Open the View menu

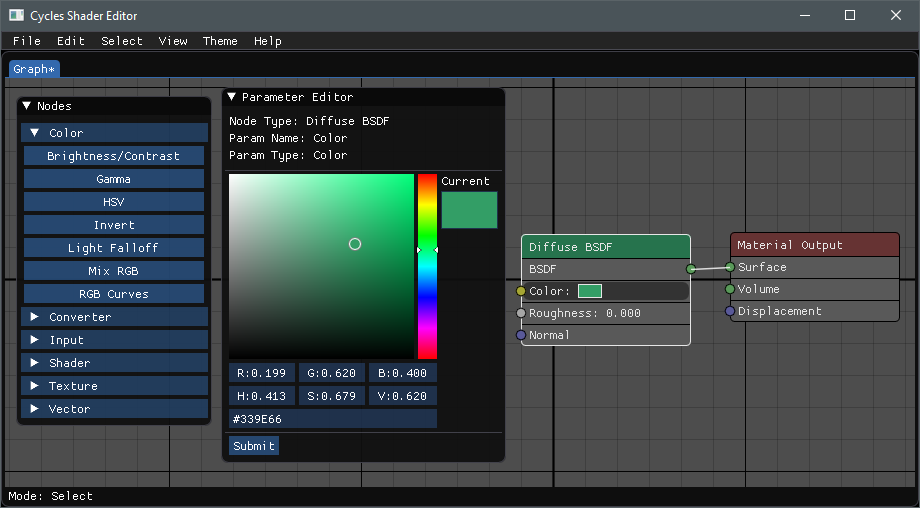point(173,41)
